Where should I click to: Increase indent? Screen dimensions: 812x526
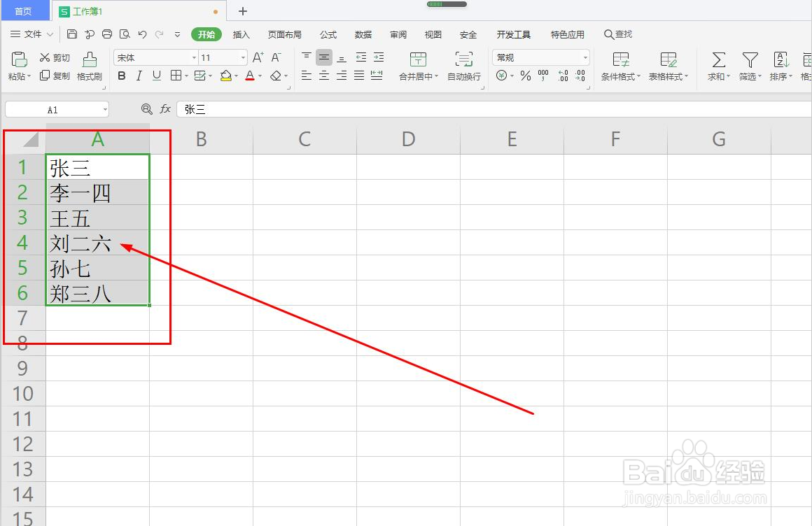(x=379, y=57)
